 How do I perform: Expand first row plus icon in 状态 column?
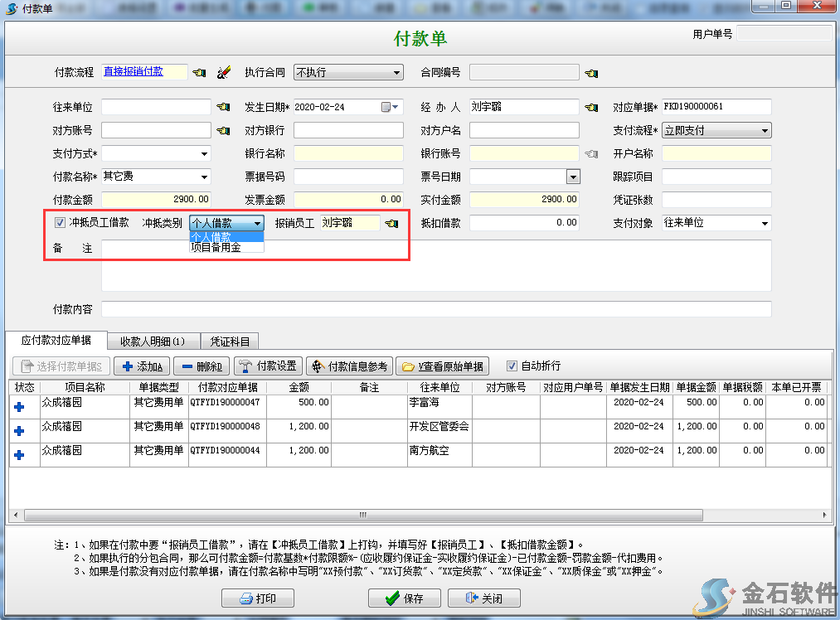(x=19, y=406)
